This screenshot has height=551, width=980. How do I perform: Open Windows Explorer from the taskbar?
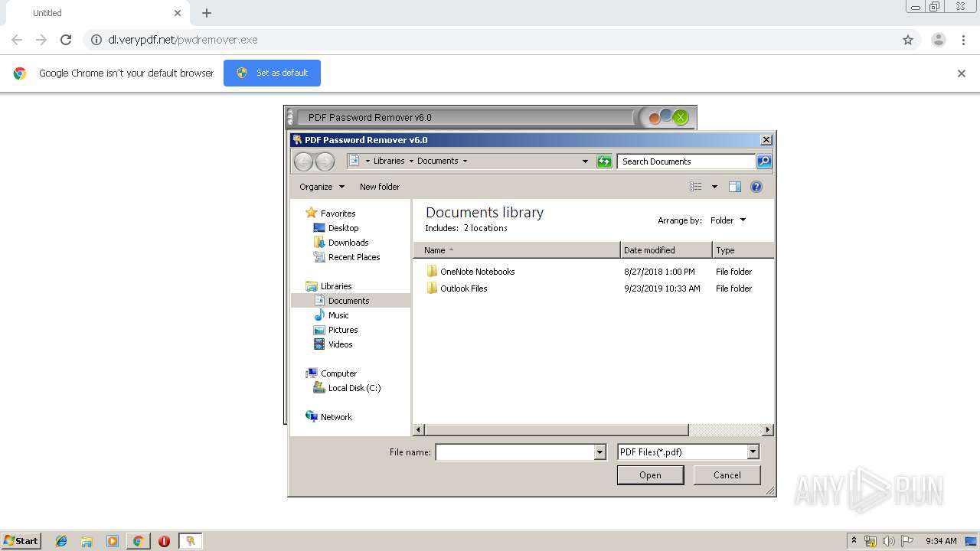[x=87, y=541]
